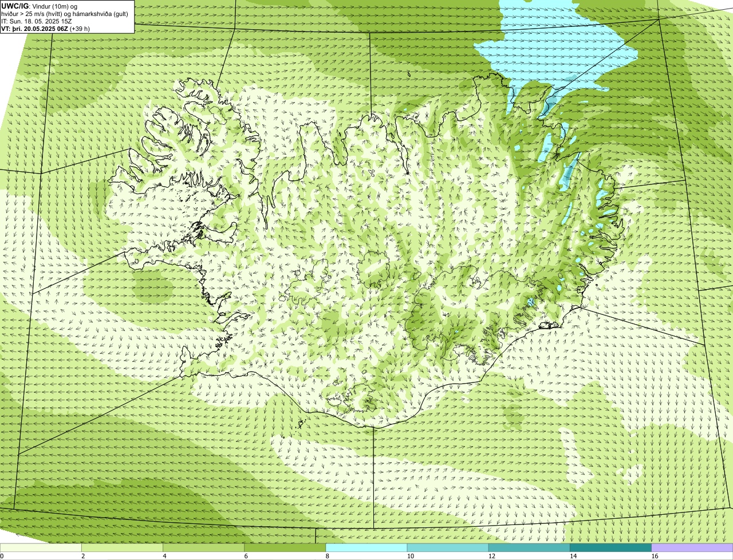The height and width of the screenshot is (560, 733).
Task: Click the 2–4 m/s light green legend swatch
Action: [x=123, y=547]
